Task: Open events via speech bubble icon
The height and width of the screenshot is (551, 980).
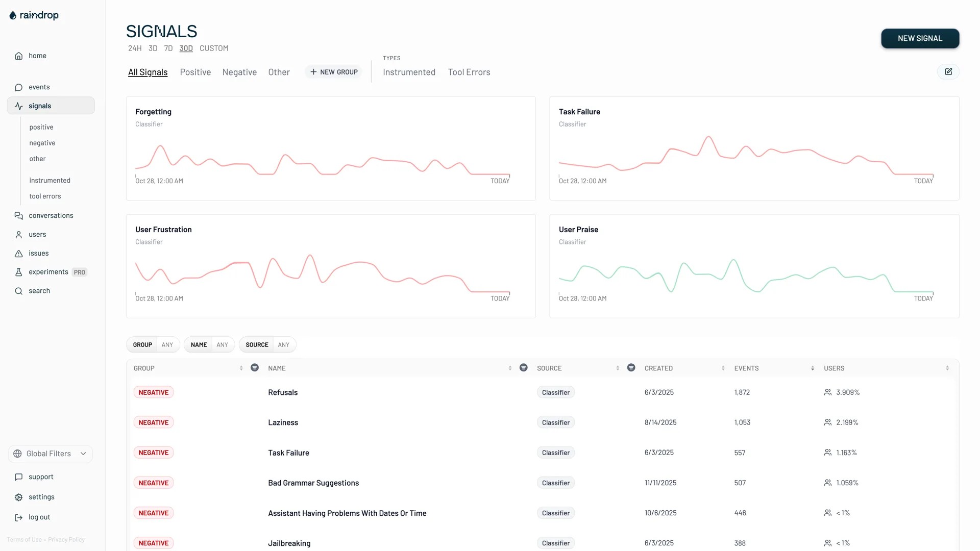Action: [x=19, y=87]
